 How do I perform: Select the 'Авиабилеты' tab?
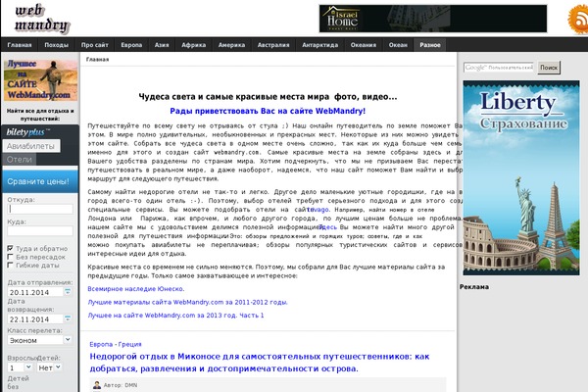pyautogui.click(x=31, y=146)
